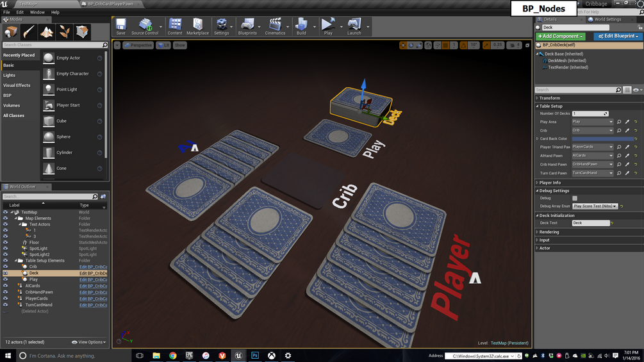Select the Paint mode brush icon
This screenshot has width=644, height=362.
(x=29, y=31)
